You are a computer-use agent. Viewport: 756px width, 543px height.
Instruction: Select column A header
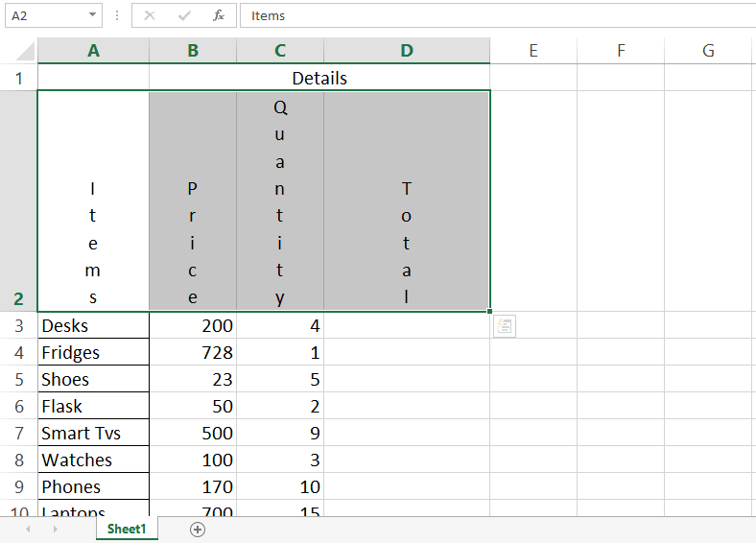click(93, 51)
